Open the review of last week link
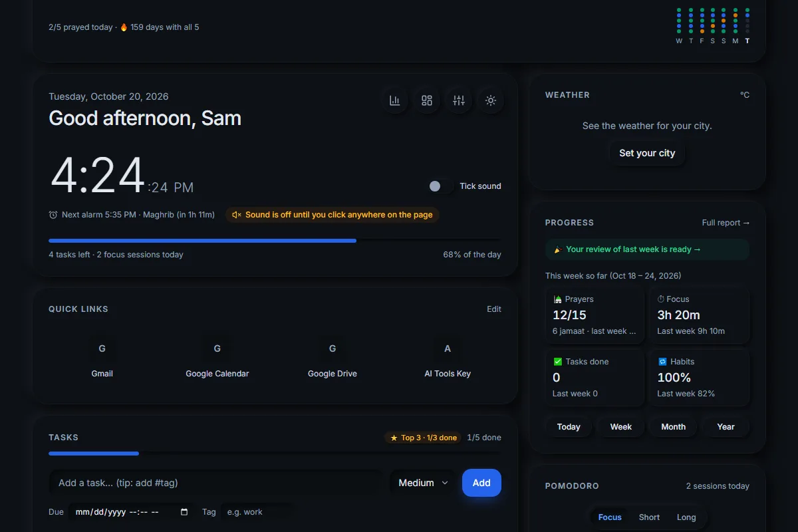The image size is (798, 532). (647, 249)
